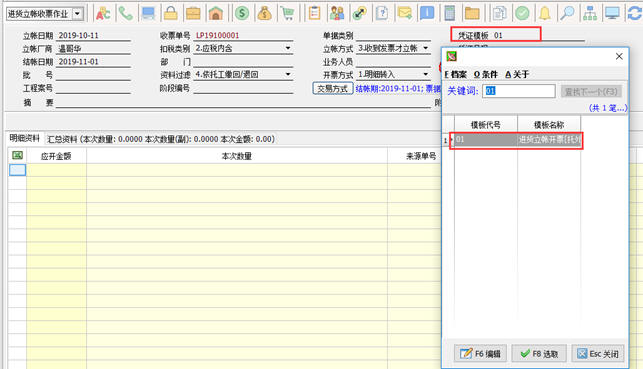643x369 pixels.
Task: Click the padlock toolbar icon
Action: click(x=171, y=14)
